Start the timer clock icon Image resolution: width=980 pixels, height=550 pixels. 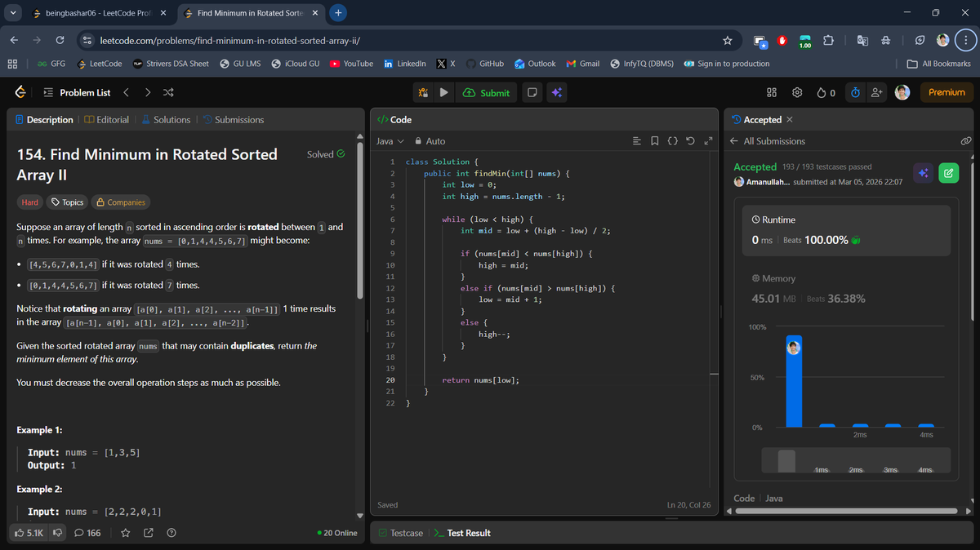pos(855,93)
